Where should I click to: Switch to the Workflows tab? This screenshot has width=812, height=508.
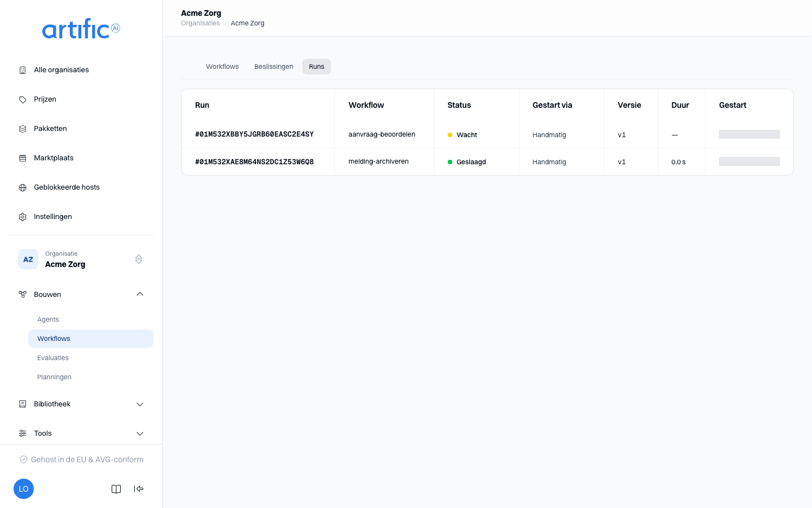coord(222,67)
